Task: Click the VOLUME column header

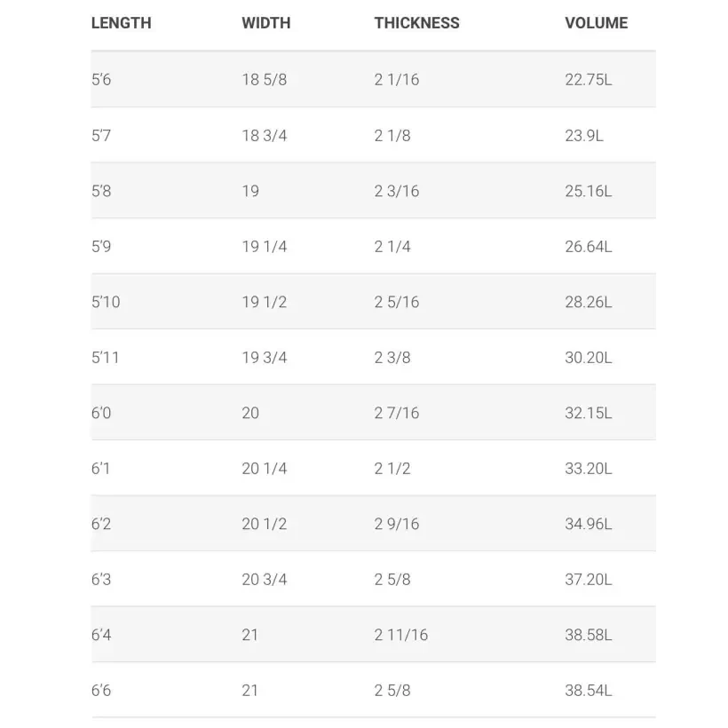Action: click(596, 23)
